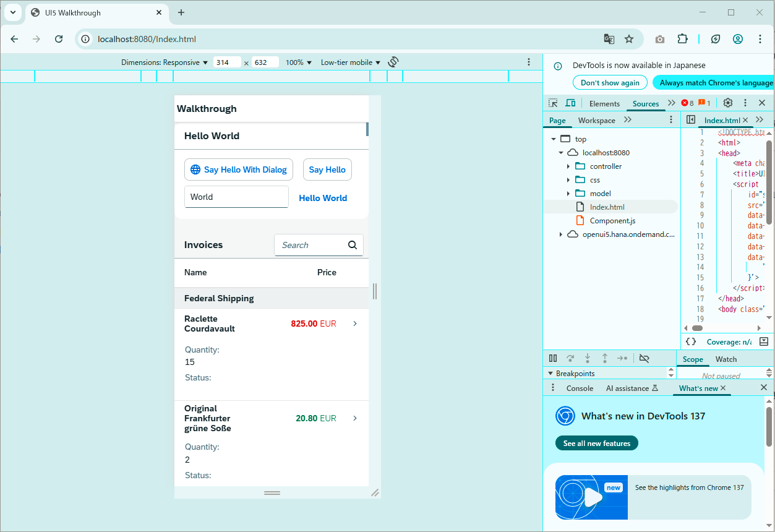
Task: Expand the css folder
Action: [x=568, y=180]
